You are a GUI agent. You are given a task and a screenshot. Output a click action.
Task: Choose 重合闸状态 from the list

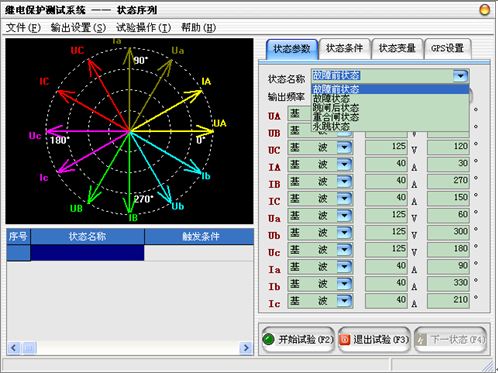tap(336, 117)
